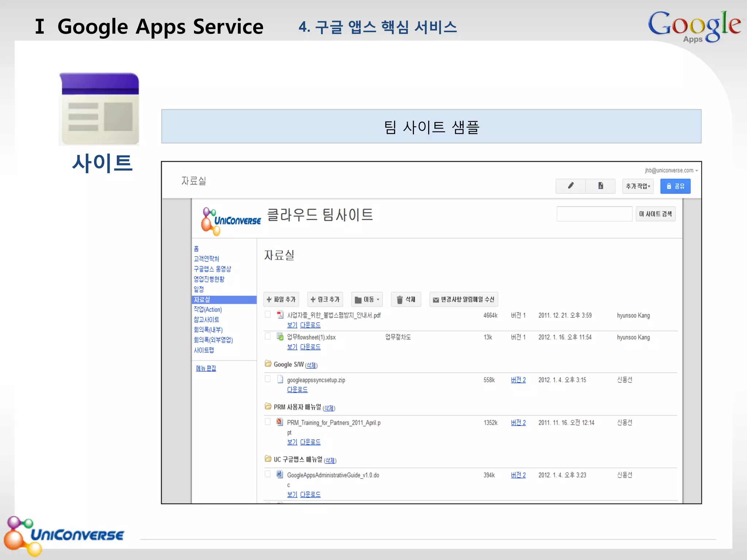The image size is (747, 560).
Task: Open 홈 in the sidebar
Action: 196,249
